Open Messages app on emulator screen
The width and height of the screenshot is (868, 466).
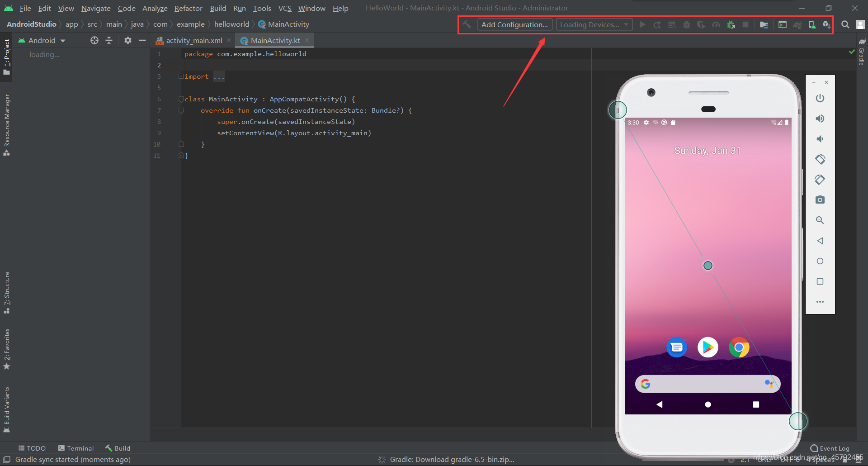click(677, 347)
